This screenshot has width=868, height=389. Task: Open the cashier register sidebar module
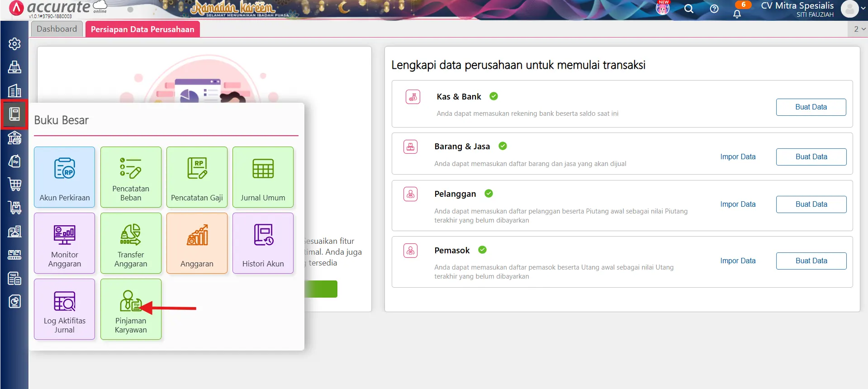pos(14,67)
